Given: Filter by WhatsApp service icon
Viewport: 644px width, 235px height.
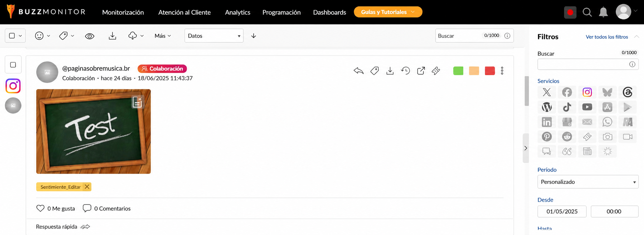Looking at the screenshot, I should tap(607, 122).
